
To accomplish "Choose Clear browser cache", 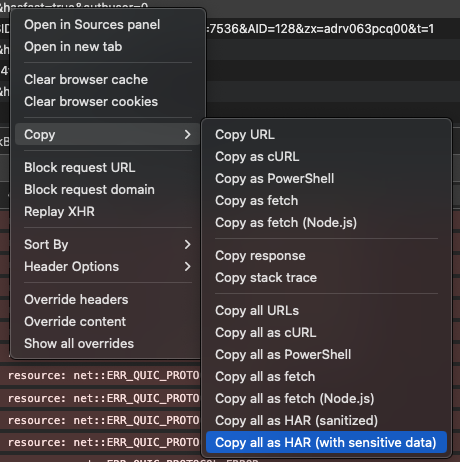I will [x=86, y=79].
